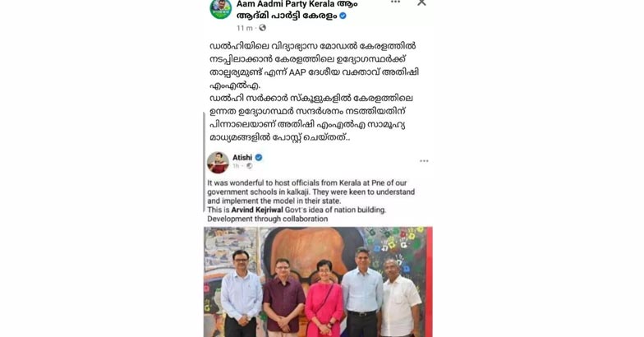Follow the Arvind Kejriwal tagged link
Image resolution: width=644 pixels, height=337 pixels.
tap(257, 210)
